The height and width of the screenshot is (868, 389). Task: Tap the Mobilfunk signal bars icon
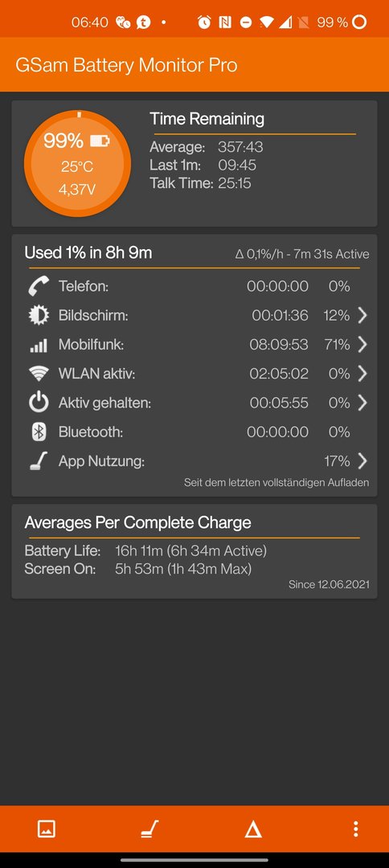click(39, 346)
